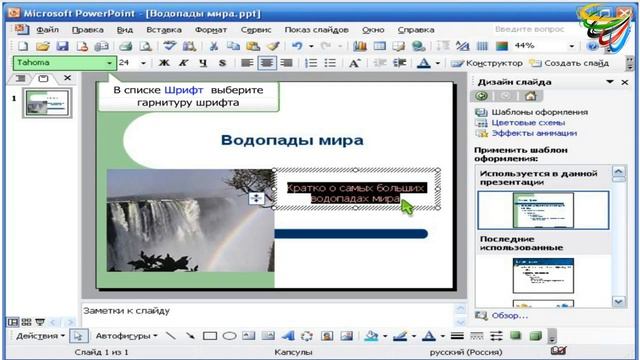The width and height of the screenshot is (640, 360).
Task: Expand the undo history dropdown arrow
Action: pyautogui.click(x=311, y=46)
